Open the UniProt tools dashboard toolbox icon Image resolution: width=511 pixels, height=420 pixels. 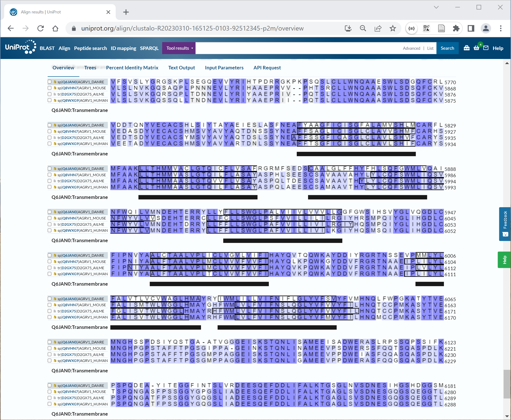(467, 48)
